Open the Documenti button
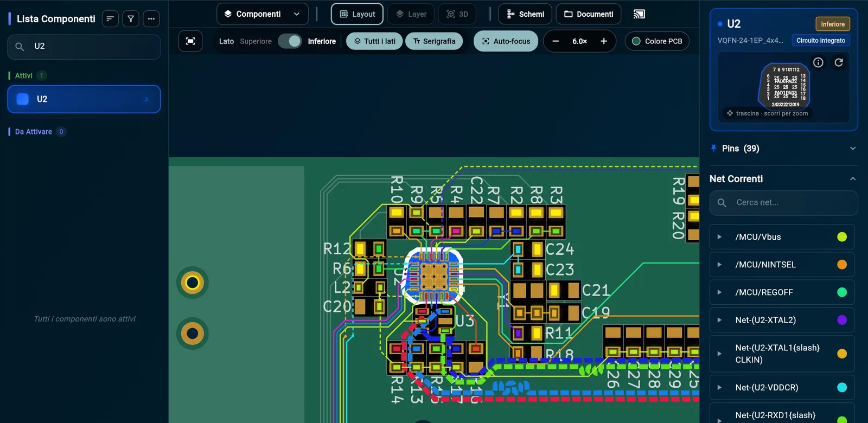Image resolution: width=868 pixels, height=423 pixels. point(589,14)
